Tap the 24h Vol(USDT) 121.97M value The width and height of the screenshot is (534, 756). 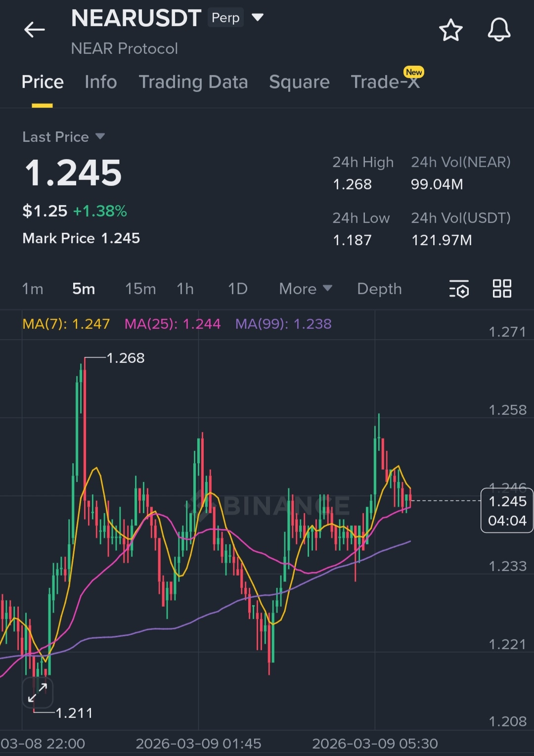pos(442,240)
